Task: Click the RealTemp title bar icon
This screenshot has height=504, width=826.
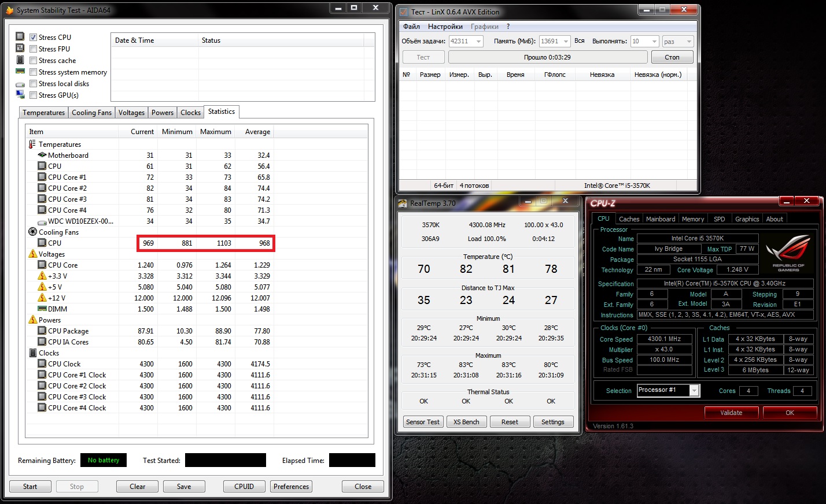Action: [x=403, y=203]
